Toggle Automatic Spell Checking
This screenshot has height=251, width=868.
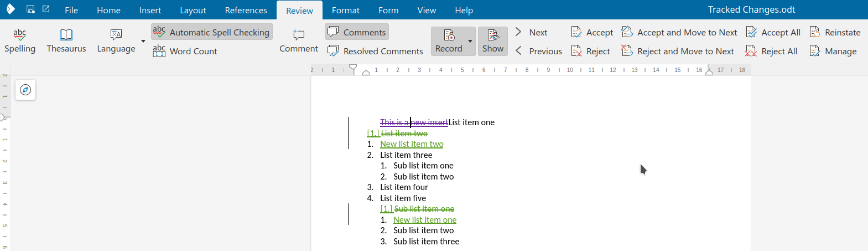(212, 32)
